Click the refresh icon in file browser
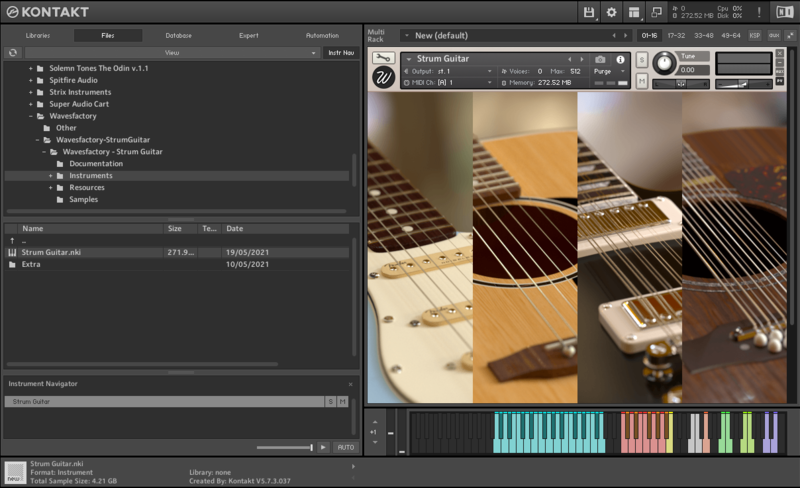The image size is (800, 488). click(13, 52)
